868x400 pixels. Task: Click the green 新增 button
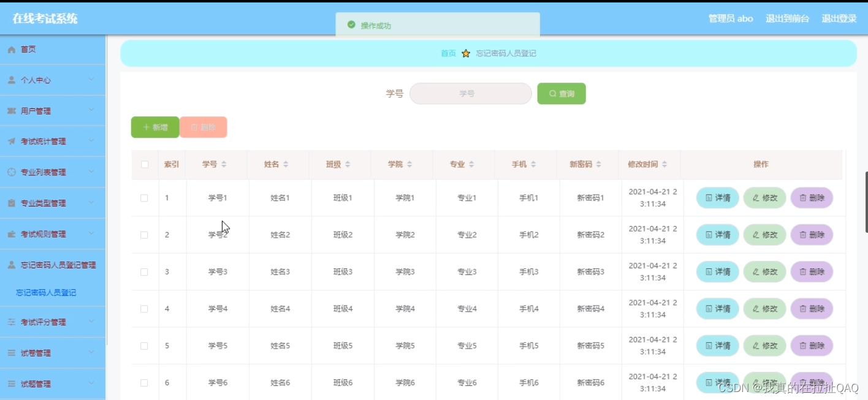pyautogui.click(x=155, y=127)
